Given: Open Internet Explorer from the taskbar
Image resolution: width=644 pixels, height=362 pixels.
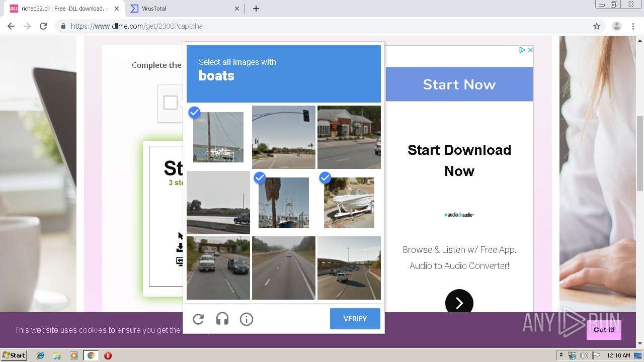Looking at the screenshot, I should coord(40,355).
